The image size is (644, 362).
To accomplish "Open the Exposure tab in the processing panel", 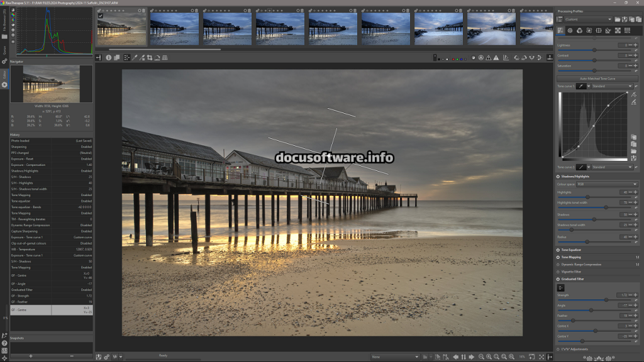I will click(560, 30).
